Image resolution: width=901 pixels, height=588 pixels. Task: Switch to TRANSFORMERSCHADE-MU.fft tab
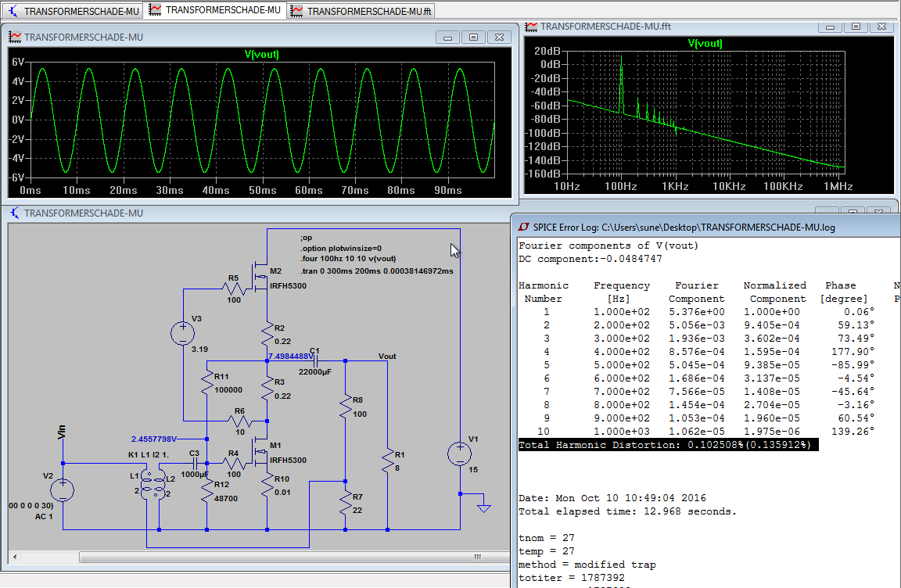click(x=361, y=11)
